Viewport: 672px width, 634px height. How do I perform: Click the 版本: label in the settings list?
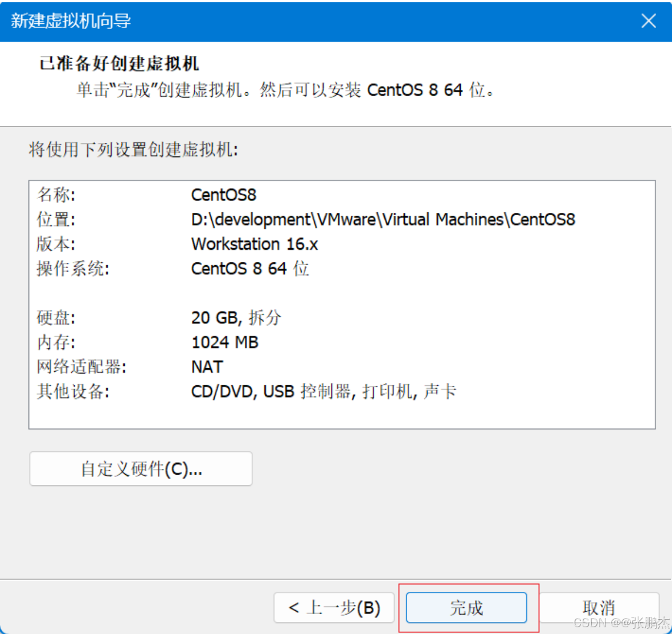(56, 244)
